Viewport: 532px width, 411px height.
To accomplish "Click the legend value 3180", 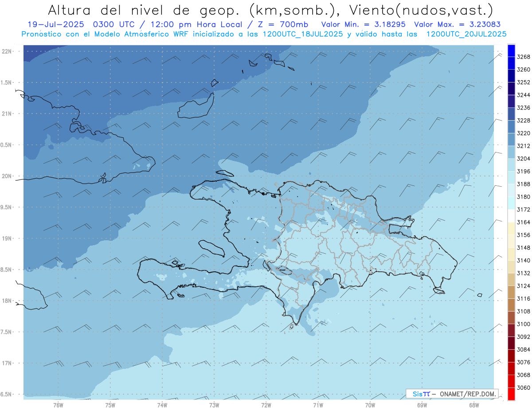I will (x=523, y=197).
